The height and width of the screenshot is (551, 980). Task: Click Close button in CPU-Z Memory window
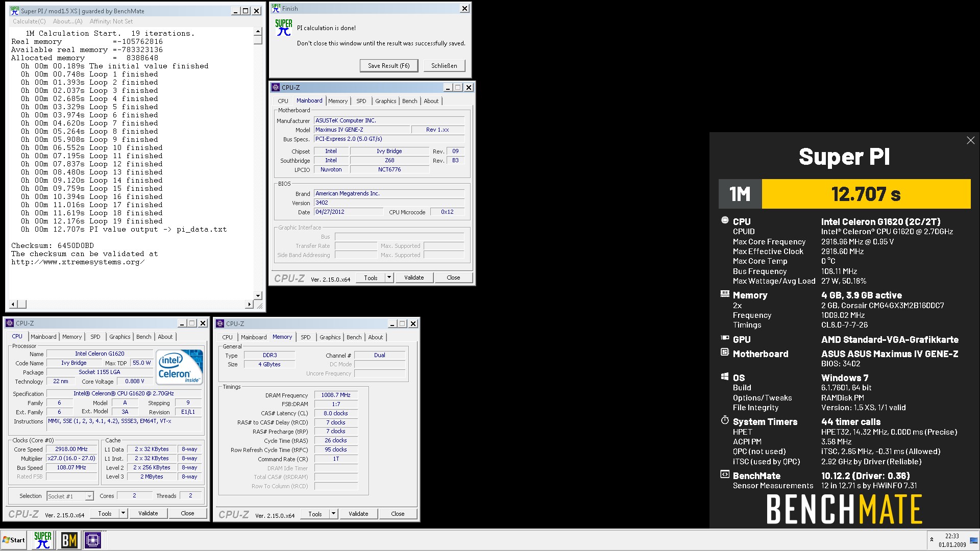click(398, 514)
